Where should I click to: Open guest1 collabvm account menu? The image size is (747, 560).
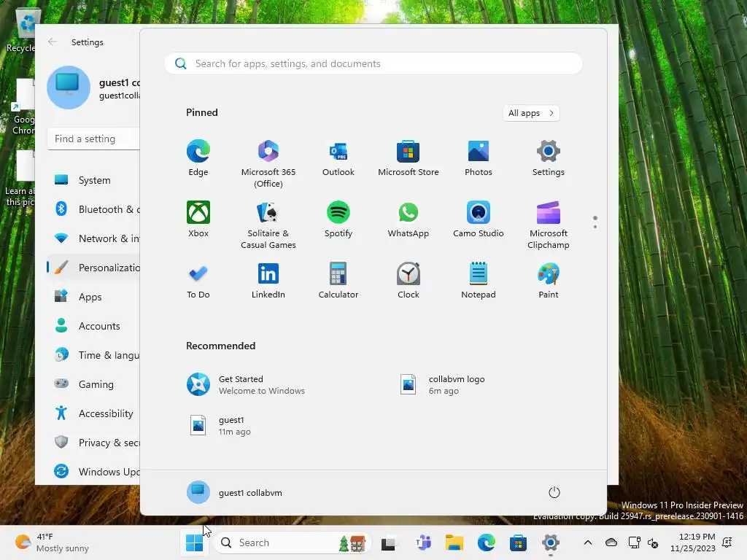pos(234,493)
